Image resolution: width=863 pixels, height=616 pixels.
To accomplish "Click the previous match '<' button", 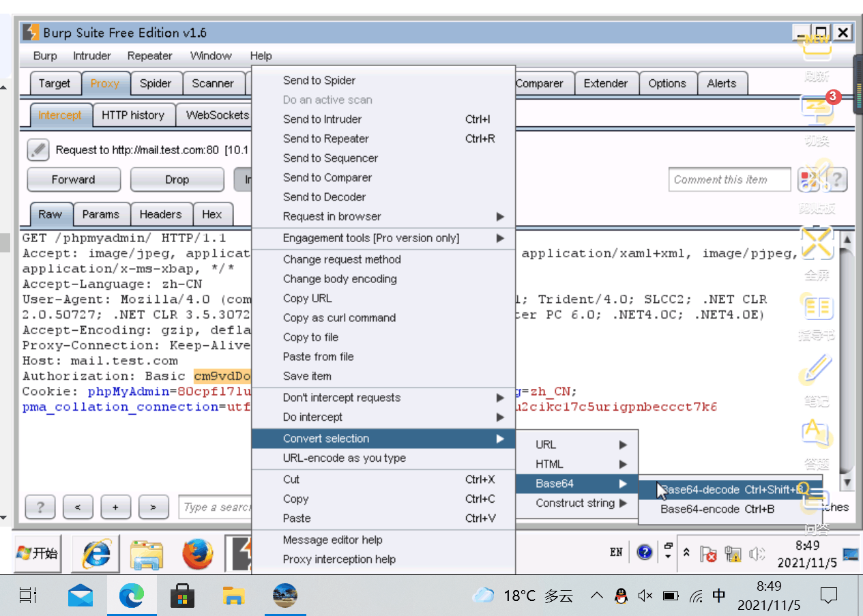I will point(78,507).
